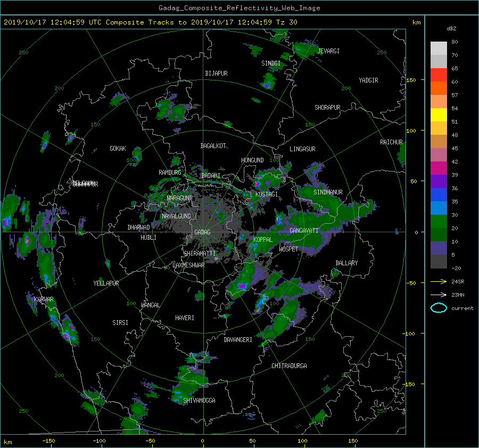Click the YADGIR city label
The image size is (479, 448).
point(368,80)
